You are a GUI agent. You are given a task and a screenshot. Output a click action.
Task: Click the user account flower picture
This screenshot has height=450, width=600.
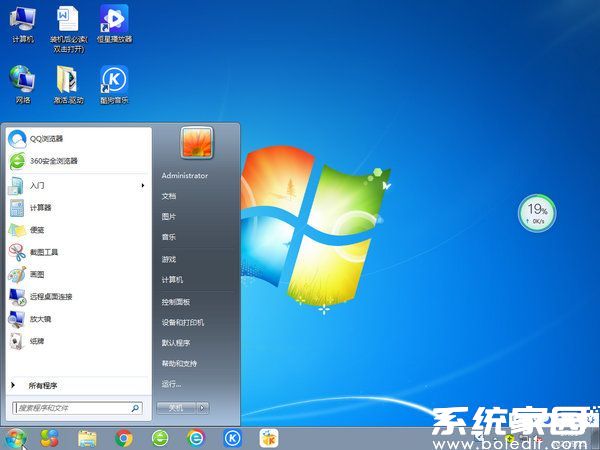197,143
